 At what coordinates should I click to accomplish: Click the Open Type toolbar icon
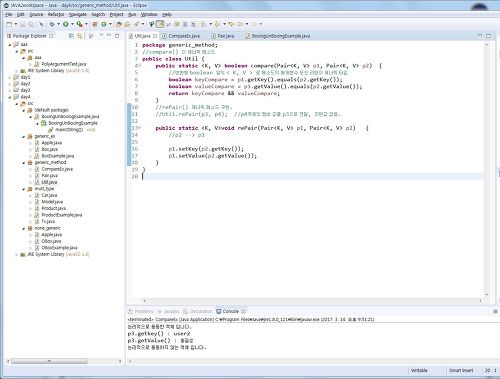coord(119,24)
